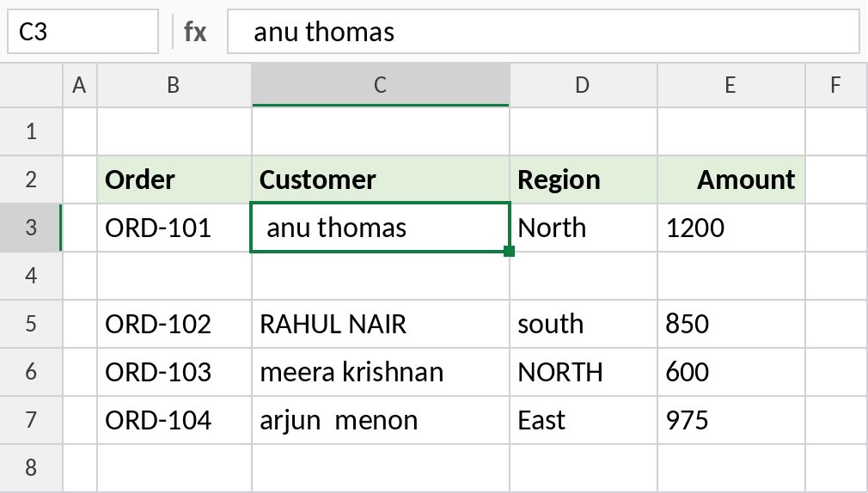Image resolution: width=868 pixels, height=493 pixels.
Task: Click cell containing ORD-104
Action: (x=174, y=421)
